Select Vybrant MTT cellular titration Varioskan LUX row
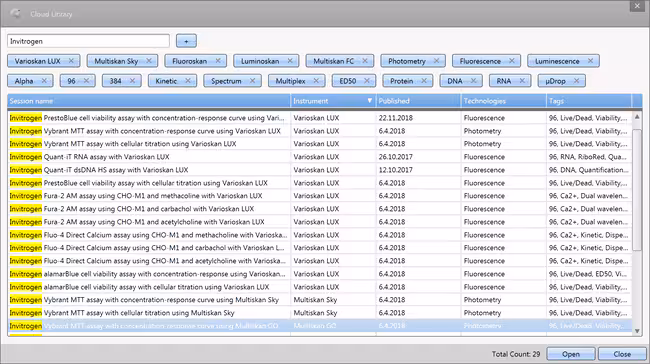 [x=320, y=144]
